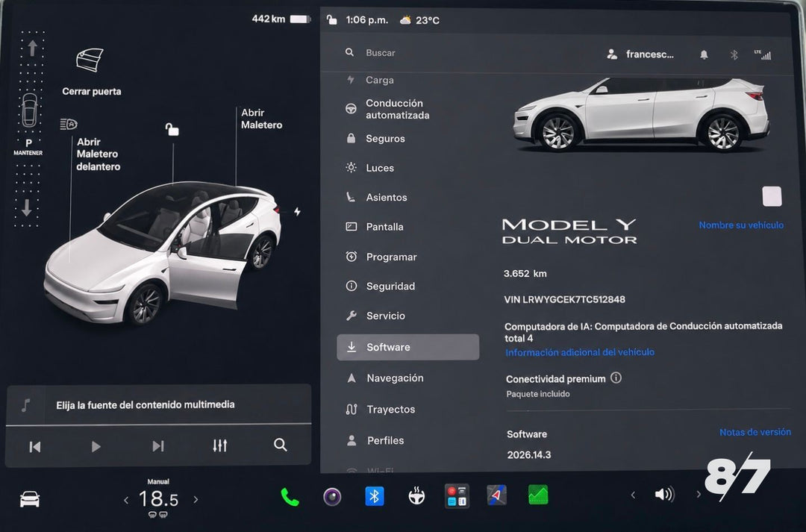This screenshot has height=532, width=806.
Task: Open the navigation map app icon
Action: tap(496, 495)
